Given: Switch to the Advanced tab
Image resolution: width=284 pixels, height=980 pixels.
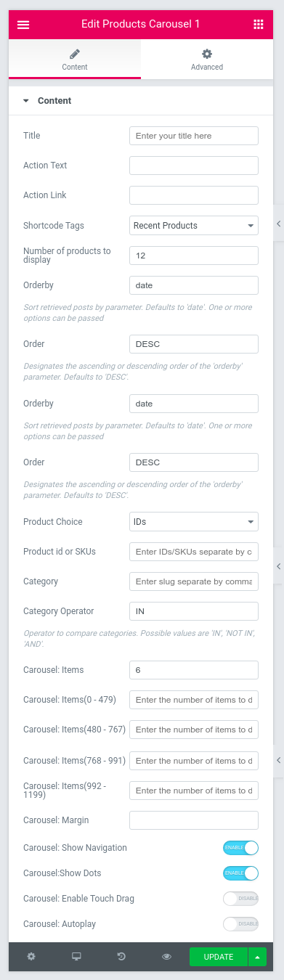Looking at the screenshot, I should pos(207,60).
